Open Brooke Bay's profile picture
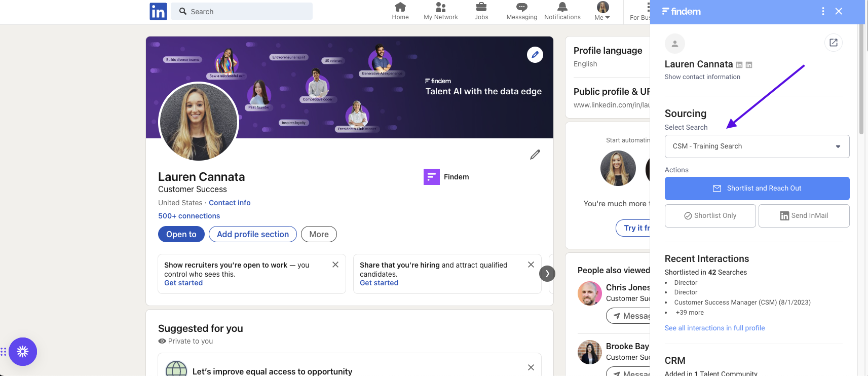 590,352
